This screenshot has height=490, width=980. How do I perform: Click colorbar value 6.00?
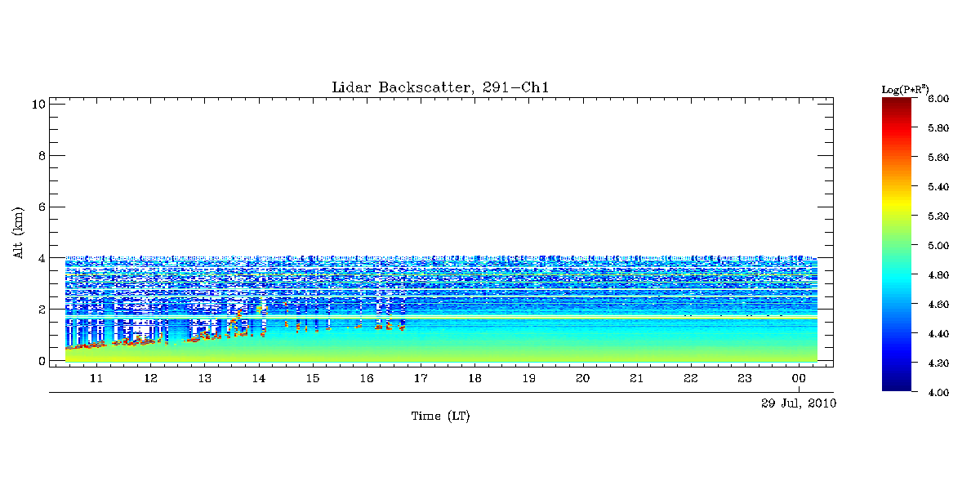(x=938, y=99)
